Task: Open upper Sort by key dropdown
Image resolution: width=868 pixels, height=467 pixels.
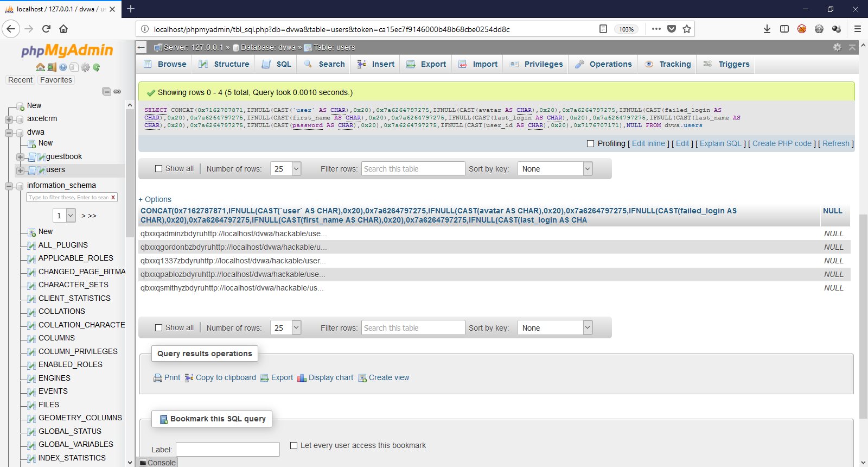Action: tap(555, 169)
